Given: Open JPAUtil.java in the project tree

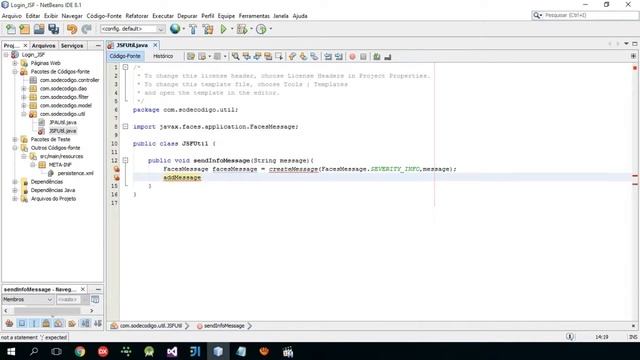Looking at the screenshot, I should click(x=62, y=122).
